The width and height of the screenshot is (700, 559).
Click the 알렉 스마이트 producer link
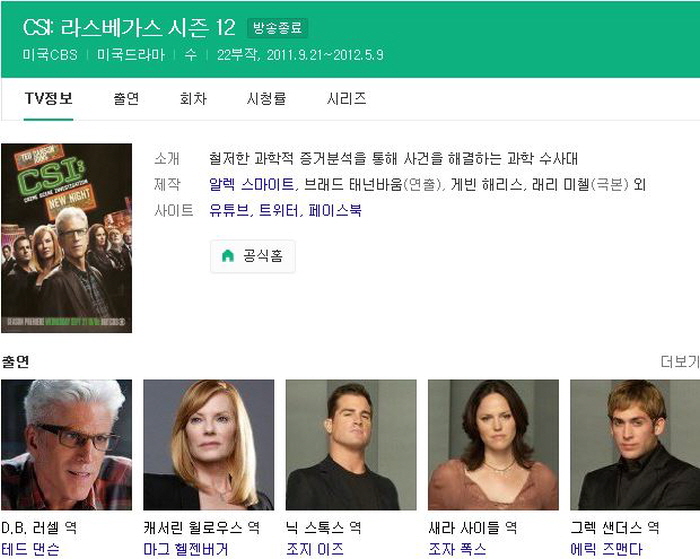(252, 184)
